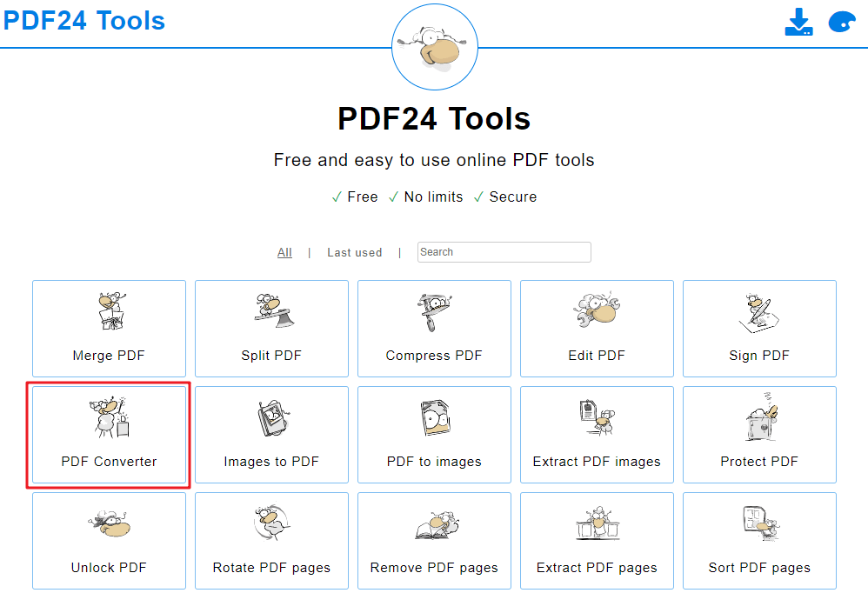Image resolution: width=868 pixels, height=593 pixels.
Task: Launch the Edit PDF tool
Action: click(597, 329)
